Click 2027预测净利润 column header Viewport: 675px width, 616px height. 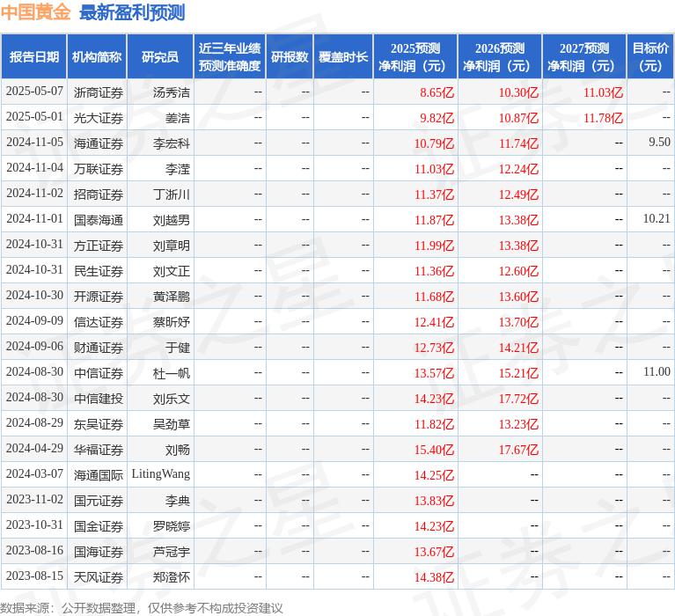[x=583, y=56]
